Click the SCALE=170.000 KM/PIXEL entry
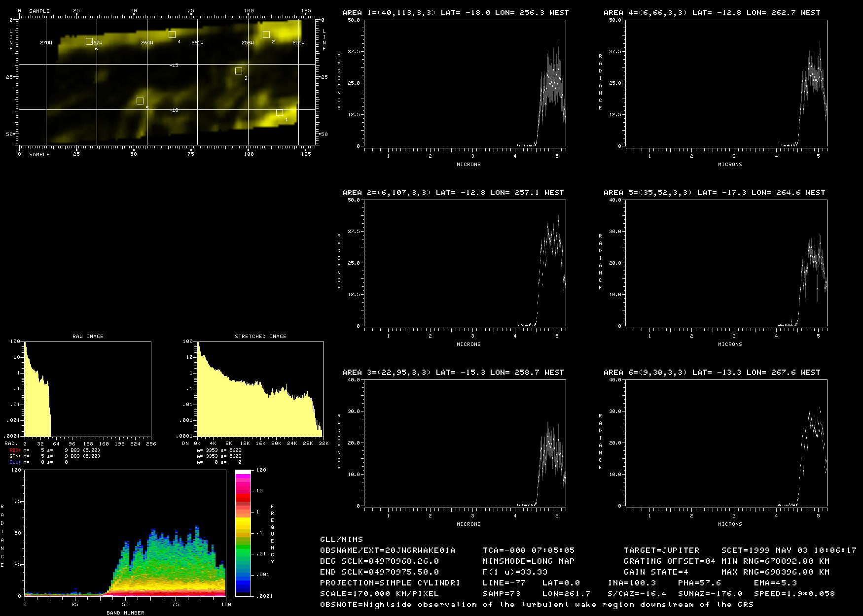The image size is (863, 616). pos(379,593)
